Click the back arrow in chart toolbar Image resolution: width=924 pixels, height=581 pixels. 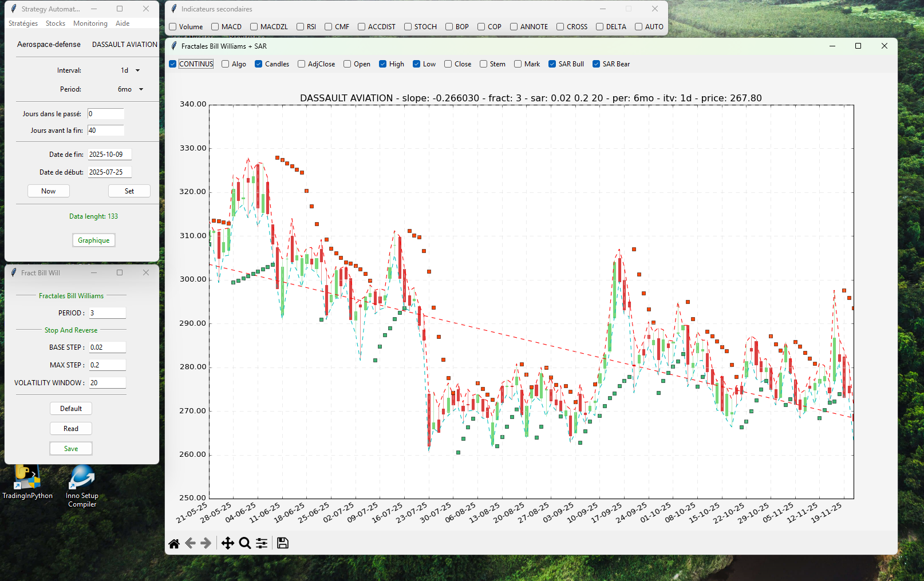(191, 543)
